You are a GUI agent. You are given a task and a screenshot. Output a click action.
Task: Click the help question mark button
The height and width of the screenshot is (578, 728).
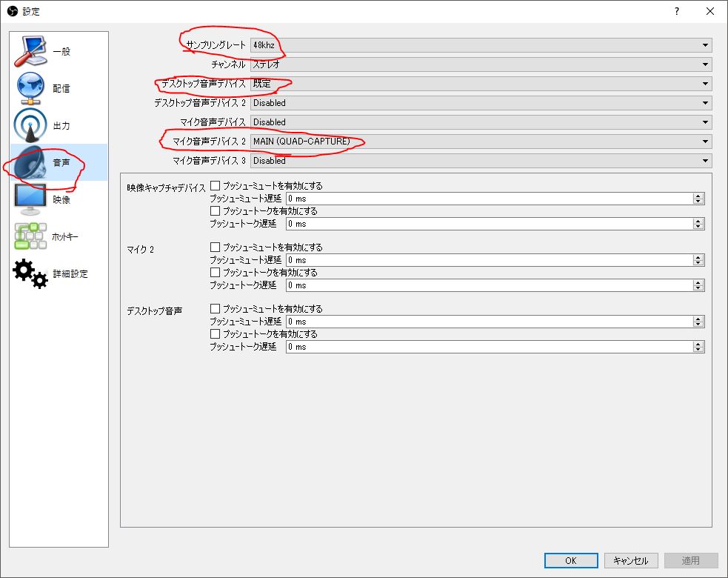point(677,11)
